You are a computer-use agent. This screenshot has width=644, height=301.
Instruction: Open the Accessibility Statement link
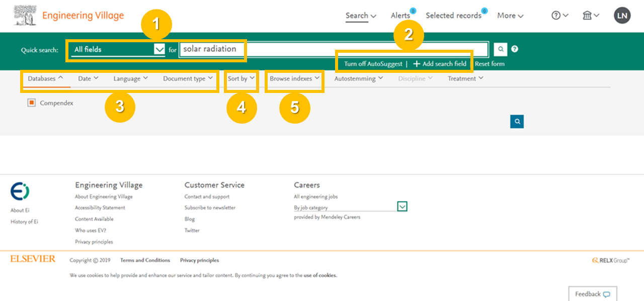coord(100,208)
